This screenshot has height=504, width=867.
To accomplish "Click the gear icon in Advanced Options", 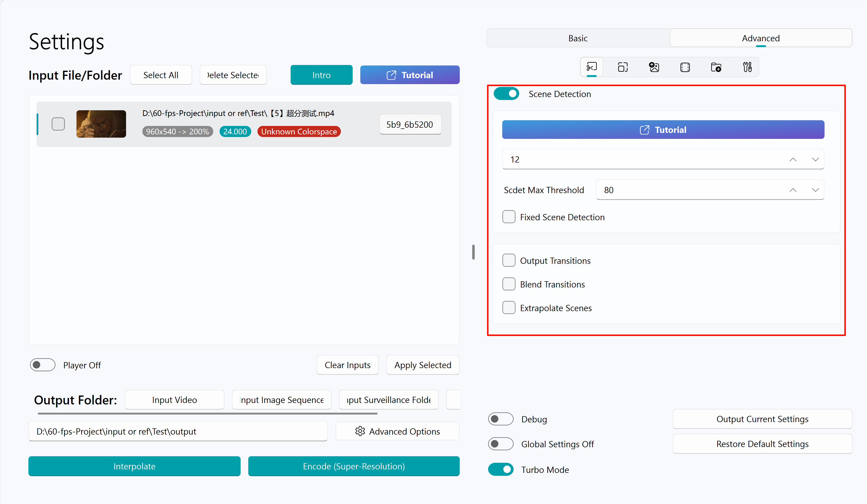I will [360, 431].
